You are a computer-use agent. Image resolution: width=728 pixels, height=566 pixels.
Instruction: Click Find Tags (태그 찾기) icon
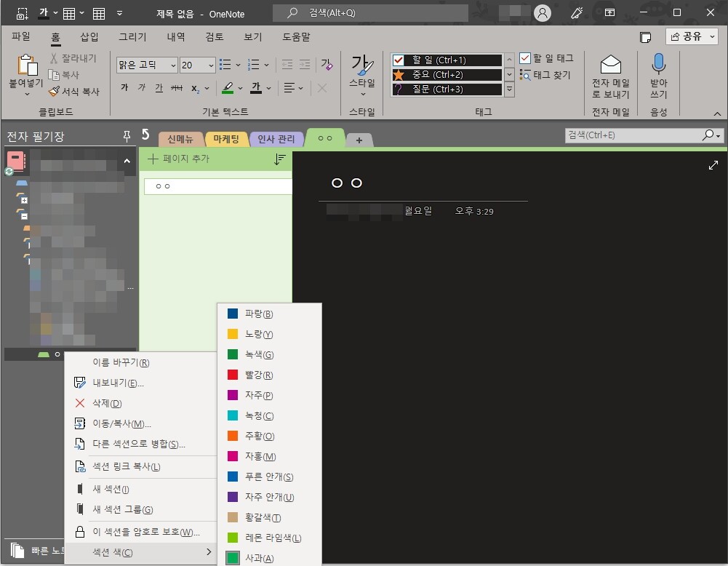[x=525, y=75]
